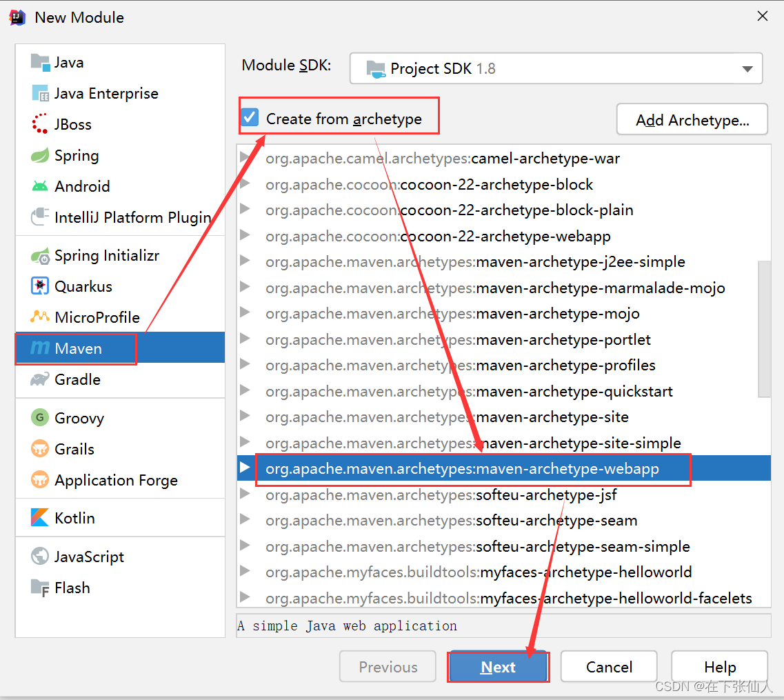Click the Maven 'm' icon
This screenshot has height=700, width=784.
tap(40, 348)
